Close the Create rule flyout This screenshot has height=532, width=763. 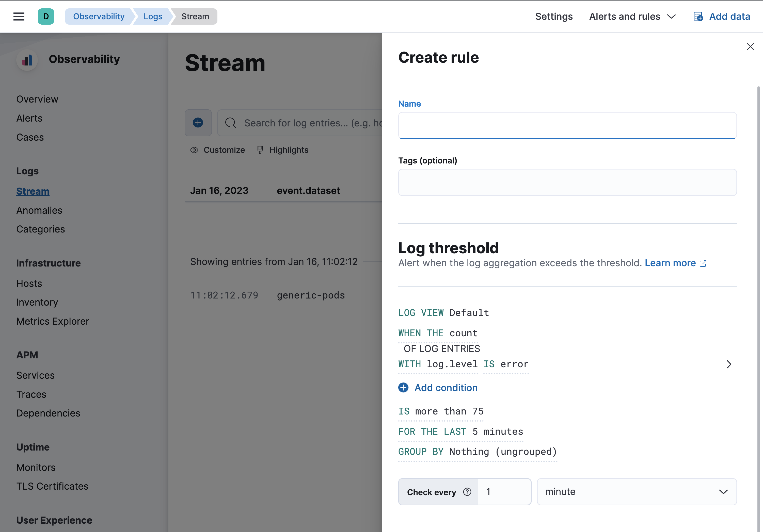[x=750, y=46]
